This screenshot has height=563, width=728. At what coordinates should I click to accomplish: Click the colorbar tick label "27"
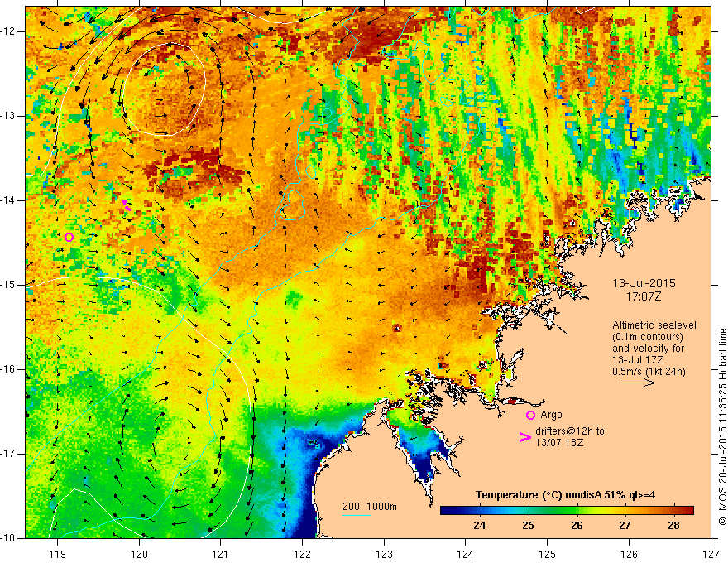(625, 526)
